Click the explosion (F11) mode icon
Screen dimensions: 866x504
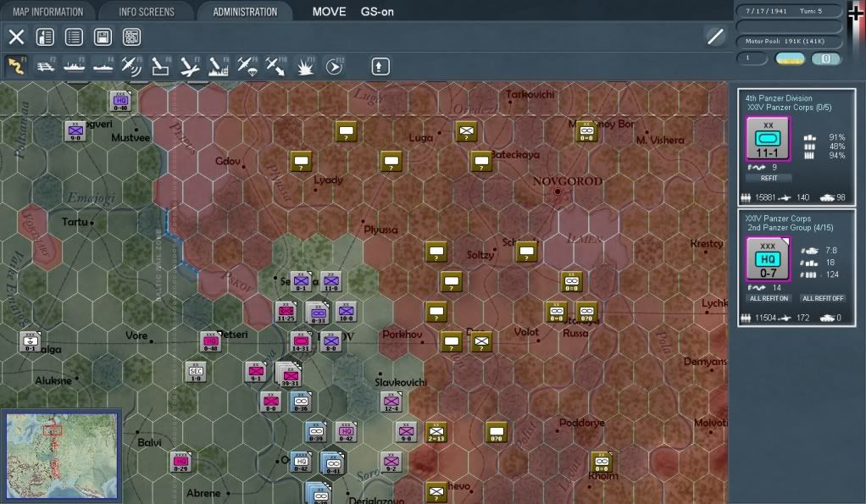tap(305, 66)
